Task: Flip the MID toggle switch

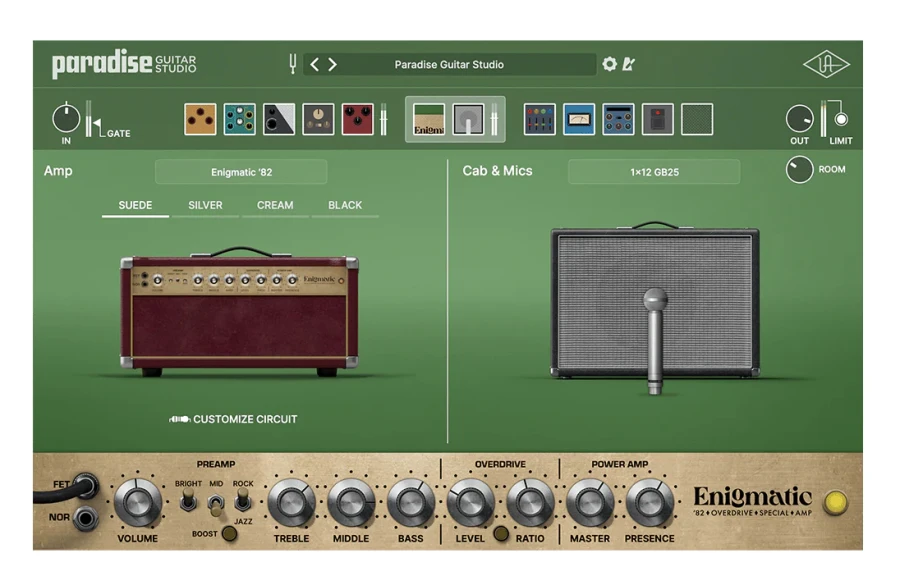Action: [215, 504]
